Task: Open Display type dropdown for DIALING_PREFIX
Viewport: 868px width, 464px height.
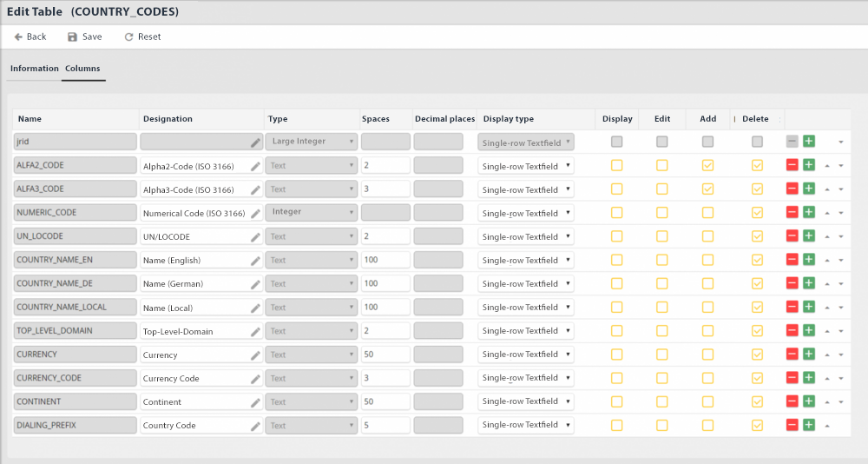Action: [525, 425]
